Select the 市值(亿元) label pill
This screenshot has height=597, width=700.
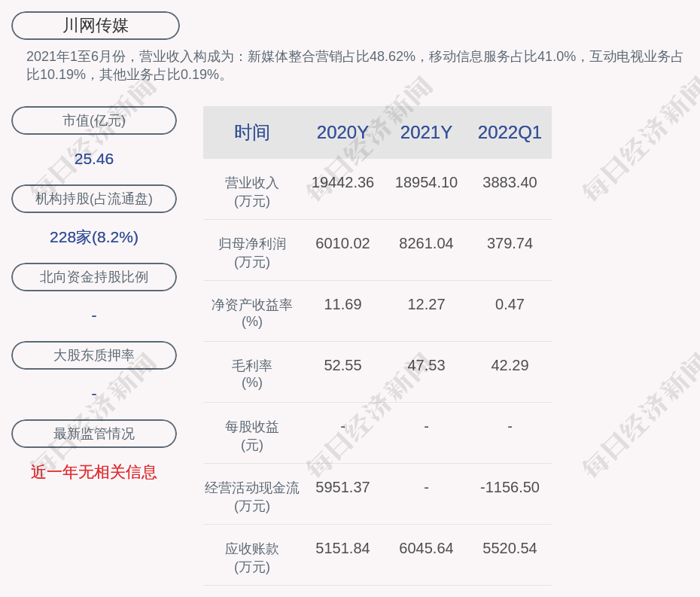click(94, 120)
